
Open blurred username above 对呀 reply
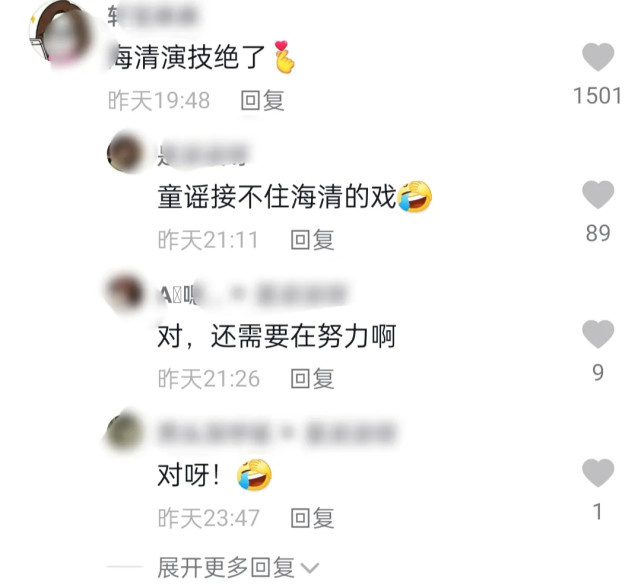click(x=276, y=433)
